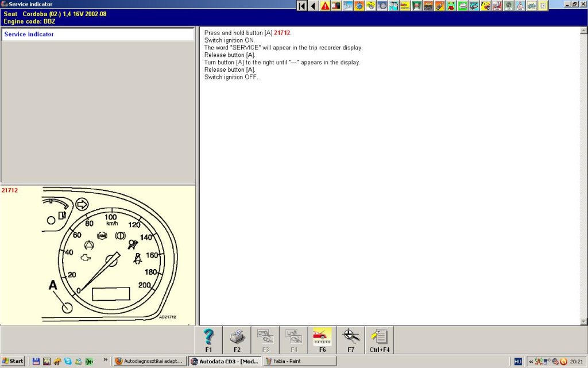
Task: Open the Windows Start button
Action: pos(13,361)
